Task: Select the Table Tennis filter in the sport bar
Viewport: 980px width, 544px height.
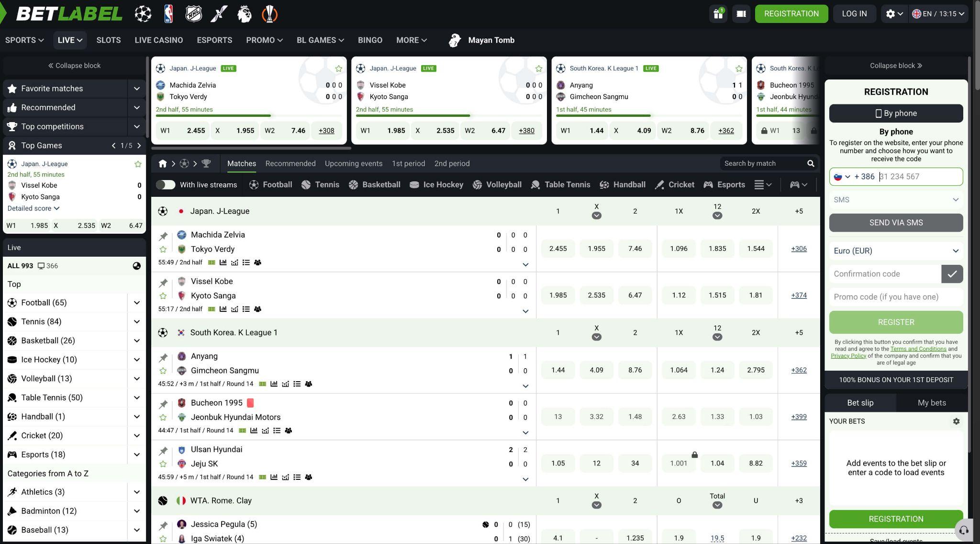Action: pos(560,185)
